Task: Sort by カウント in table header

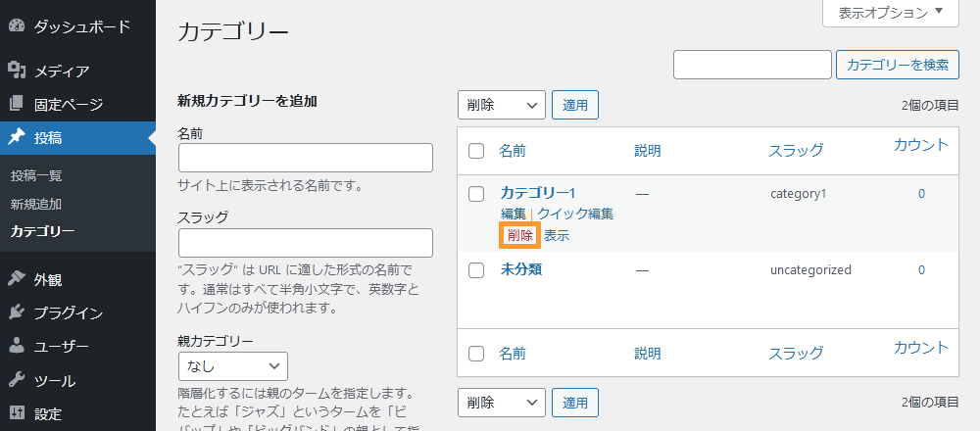Action: [921, 145]
